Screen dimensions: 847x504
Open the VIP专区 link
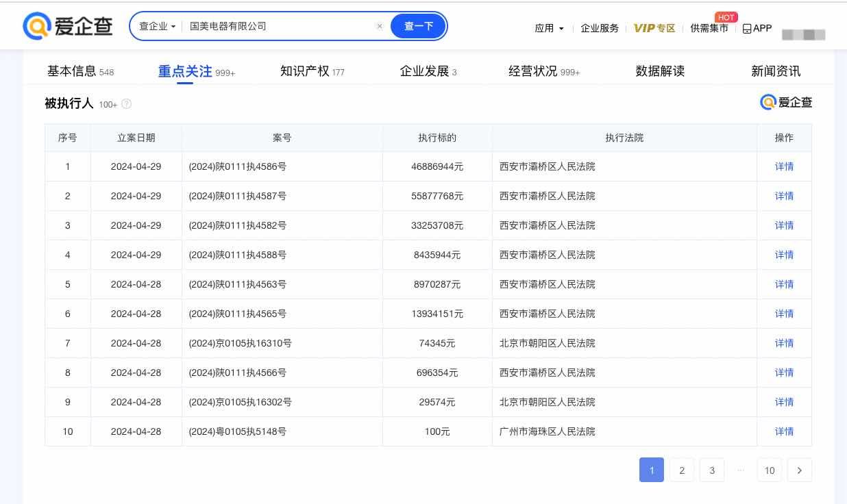pyautogui.click(x=654, y=28)
